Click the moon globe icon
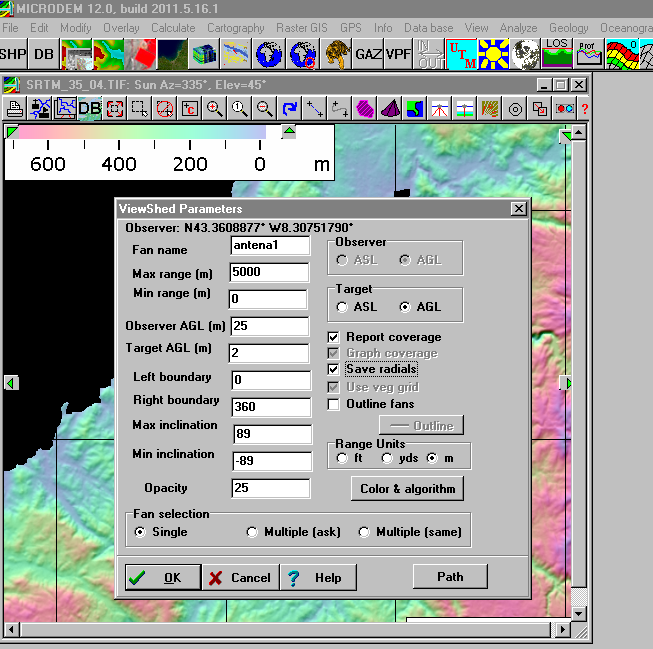653x649 pixels. (525, 54)
